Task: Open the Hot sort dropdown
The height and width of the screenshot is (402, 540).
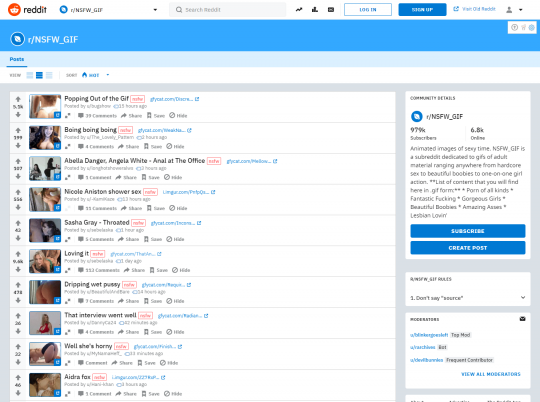Action: (x=95, y=75)
